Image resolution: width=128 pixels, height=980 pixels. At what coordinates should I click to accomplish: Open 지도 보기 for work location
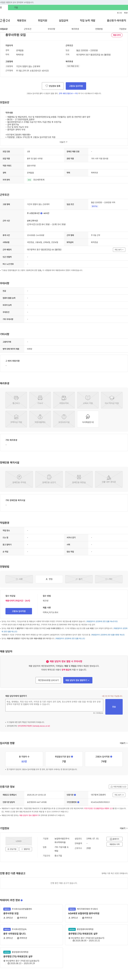coord(119,250)
